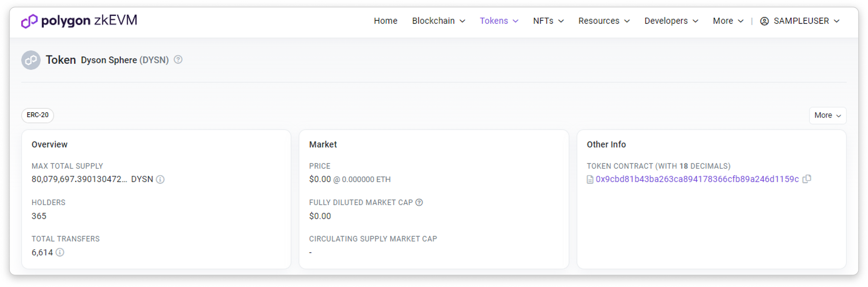The width and height of the screenshot is (868, 287).
Task: Click the Fully Diluted Market Cap help icon
Action: [419, 202]
